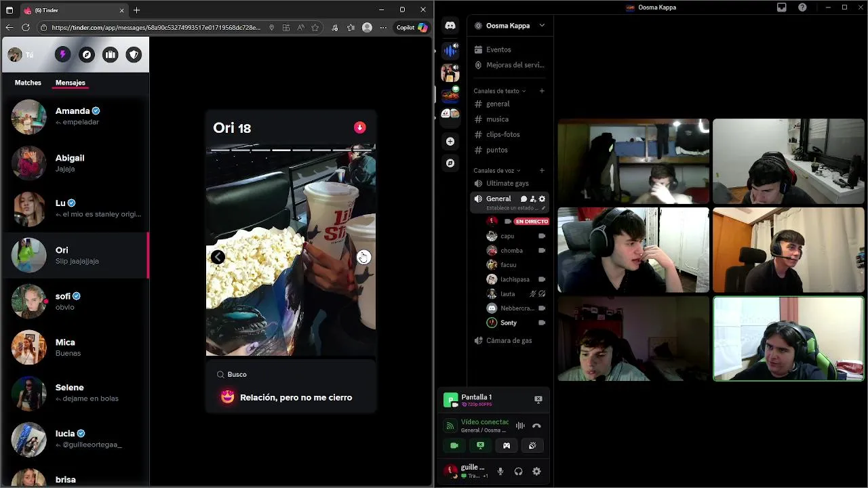Toggle noise suppression in Discord

point(520,426)
